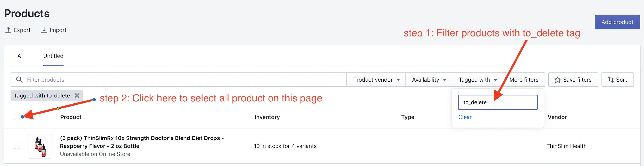Screen dimensions: 644x166
Task: Click the search magnifier icon
Action: pyautogui.click(x=19, y=79)
